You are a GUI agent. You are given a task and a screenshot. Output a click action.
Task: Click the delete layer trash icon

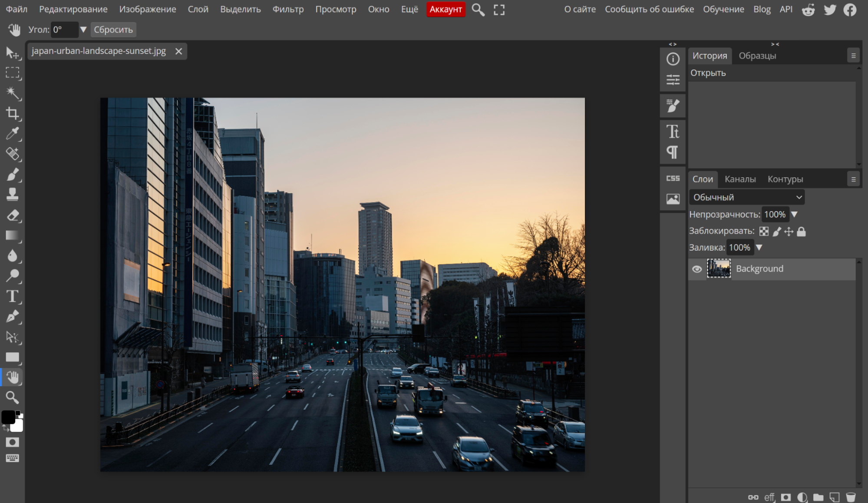click(851, 497)
